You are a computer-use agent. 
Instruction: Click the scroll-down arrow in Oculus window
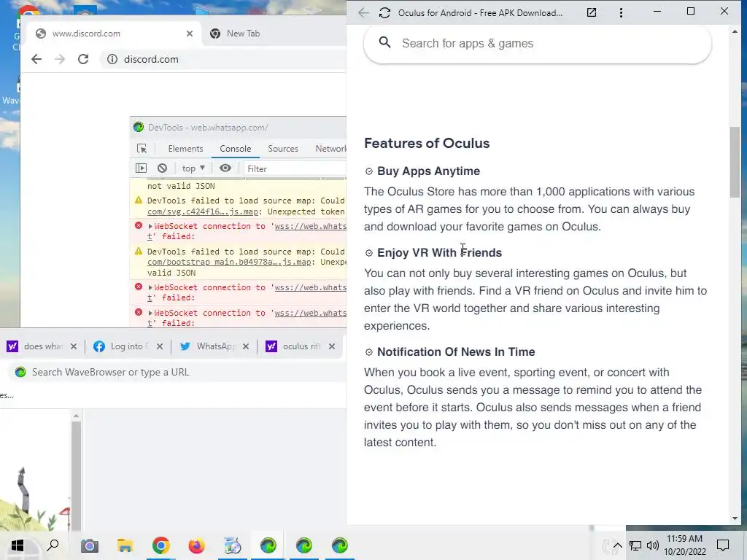[735, 518]
